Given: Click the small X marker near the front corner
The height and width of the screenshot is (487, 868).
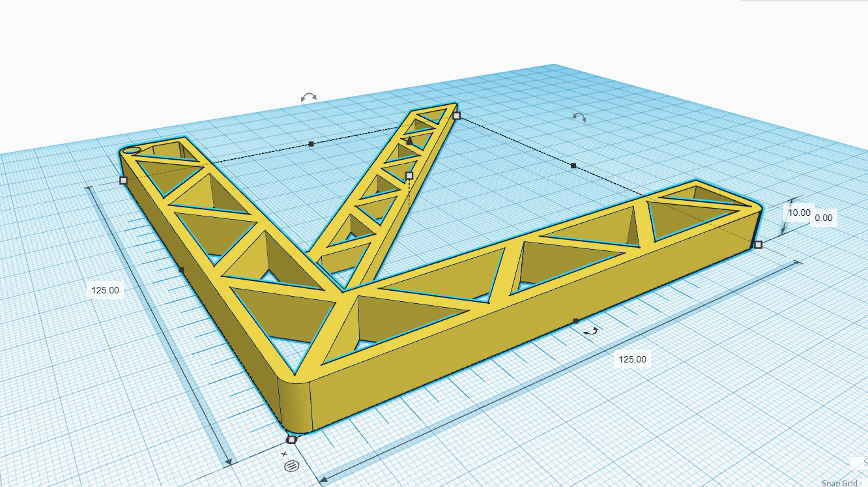Looking at the screenshot, I should click(x=284, y=452).
